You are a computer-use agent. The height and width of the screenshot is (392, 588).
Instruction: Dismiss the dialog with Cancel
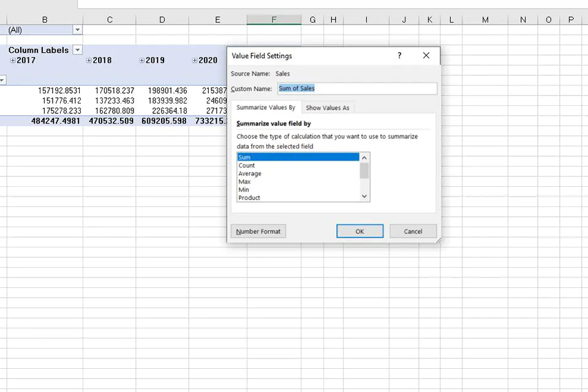click(x=412, y=231)
